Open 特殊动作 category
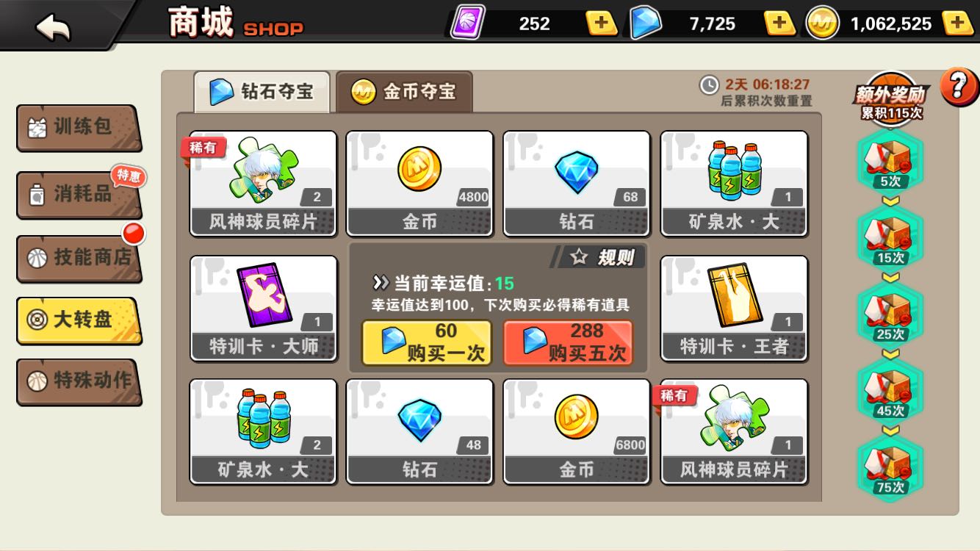Image resolution: width=980 pixels, height=551 pixels. [78, 382]
